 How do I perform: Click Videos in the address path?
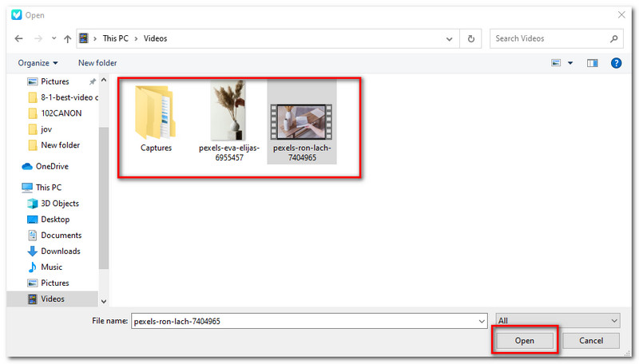156,38
